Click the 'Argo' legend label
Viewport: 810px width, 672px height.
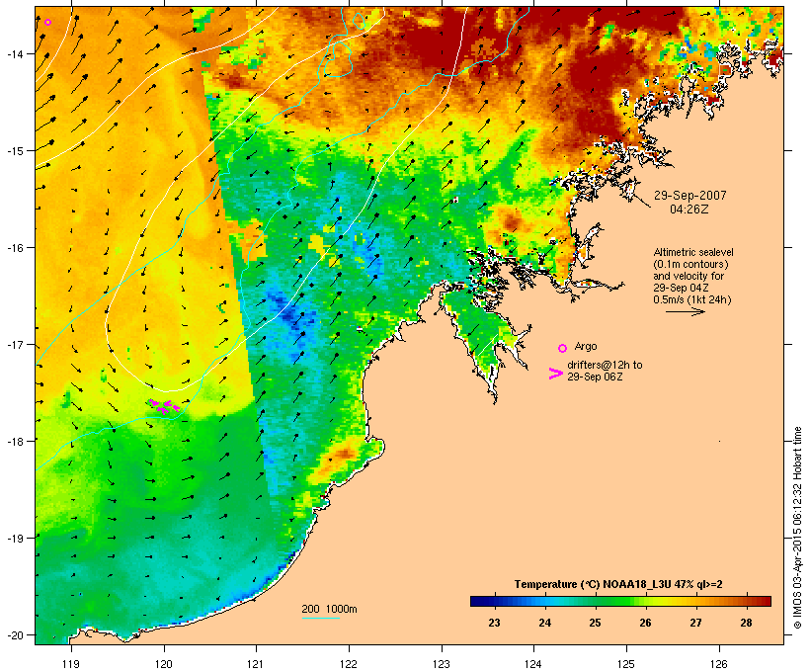click(x=586, y=346)
